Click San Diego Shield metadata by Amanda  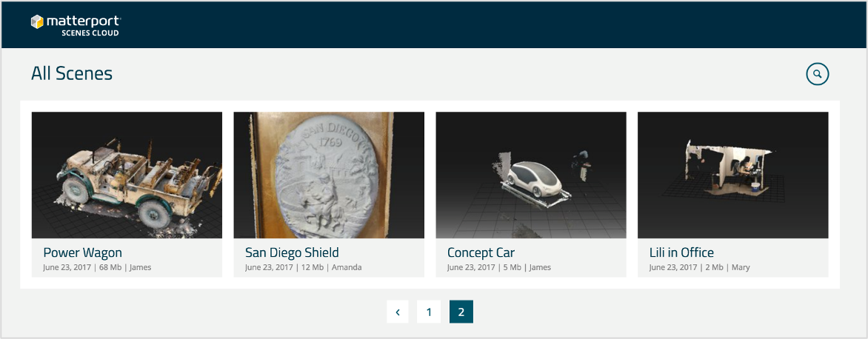point(304,268)
